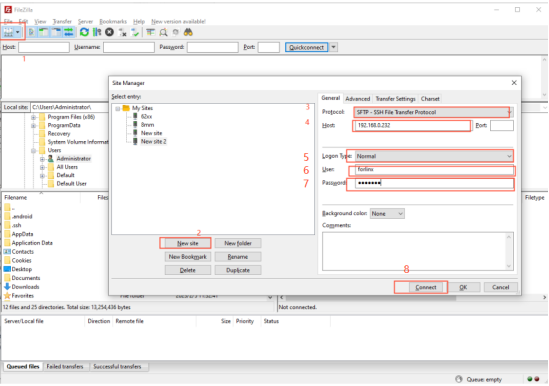
Task: Open the View menu
Action: pyautogui.click(x=40, y=22)
